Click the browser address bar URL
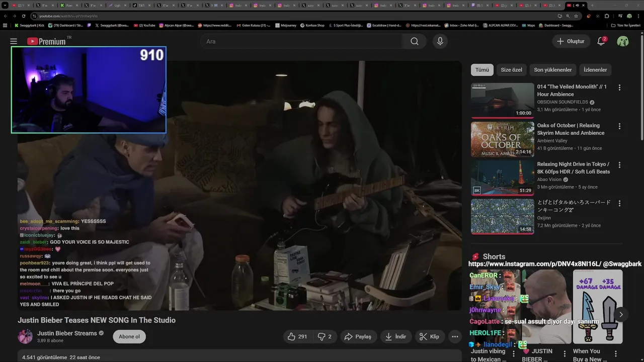The width and height of the screenshot is (644, 362). pos(68,16)
